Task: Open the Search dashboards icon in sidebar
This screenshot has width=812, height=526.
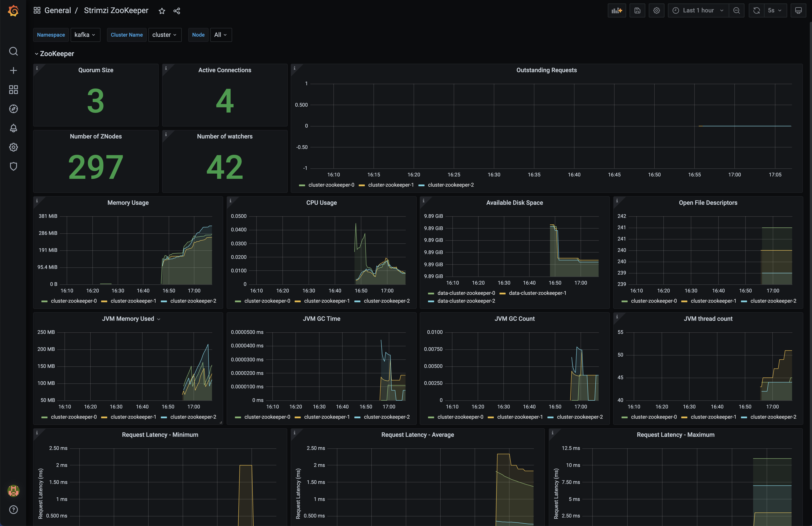Action: click(x=13, y=51)
